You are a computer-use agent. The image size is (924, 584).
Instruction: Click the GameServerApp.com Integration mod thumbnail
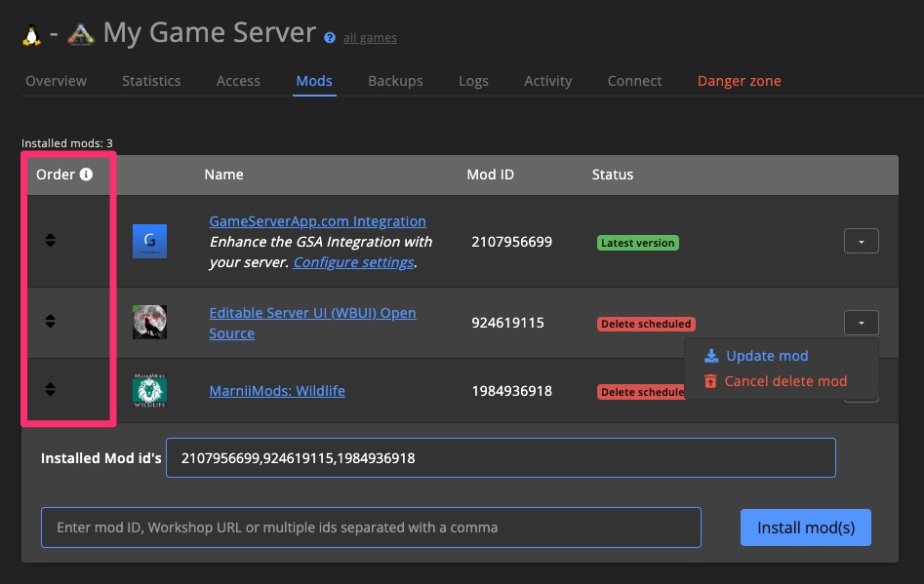click(x=149, y=241)
